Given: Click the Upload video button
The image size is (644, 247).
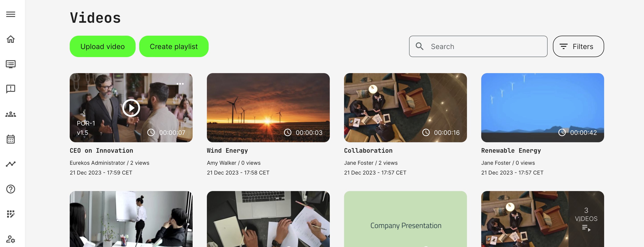Looking at the screenshot, I should (102, 47).
